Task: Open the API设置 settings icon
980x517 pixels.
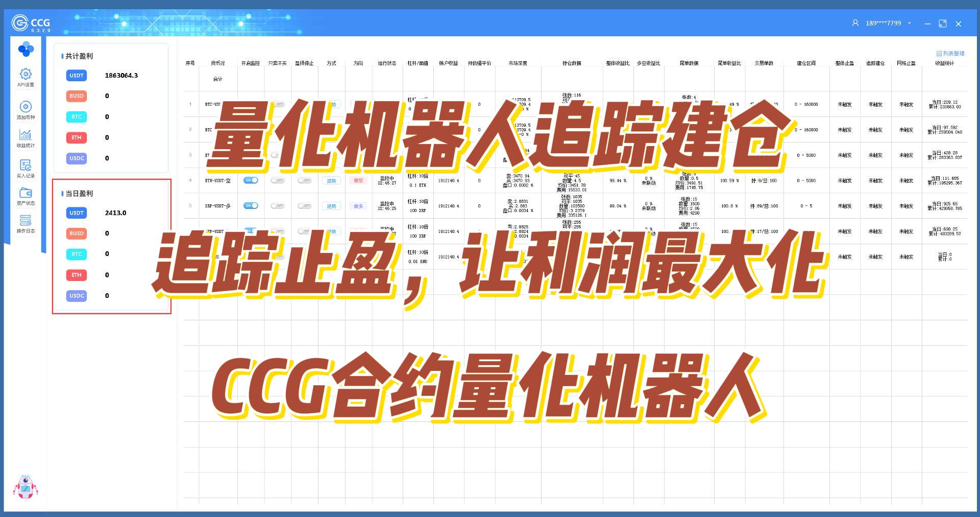Action: (x=26, y=74)
